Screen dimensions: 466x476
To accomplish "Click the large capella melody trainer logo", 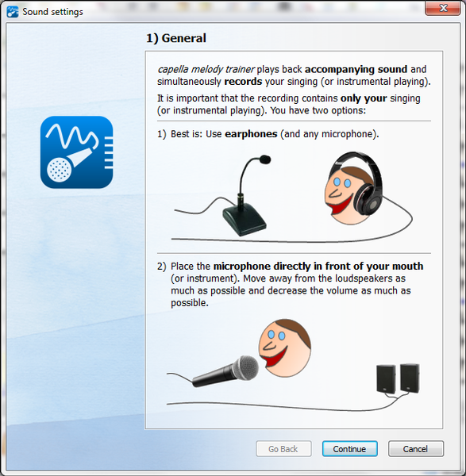I will coord(76,152).
